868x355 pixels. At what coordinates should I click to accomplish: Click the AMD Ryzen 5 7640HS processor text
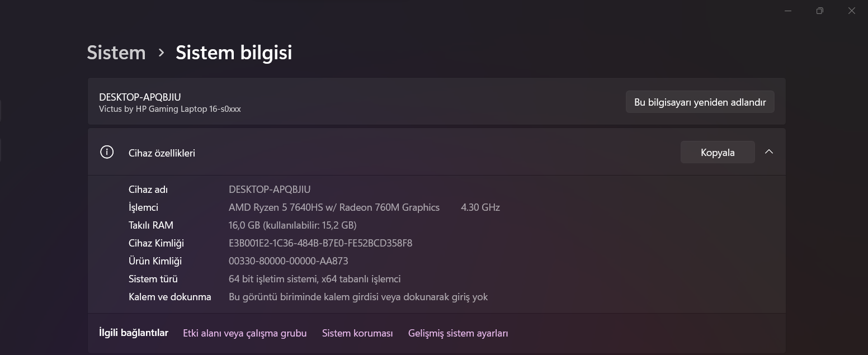point(334,207)
